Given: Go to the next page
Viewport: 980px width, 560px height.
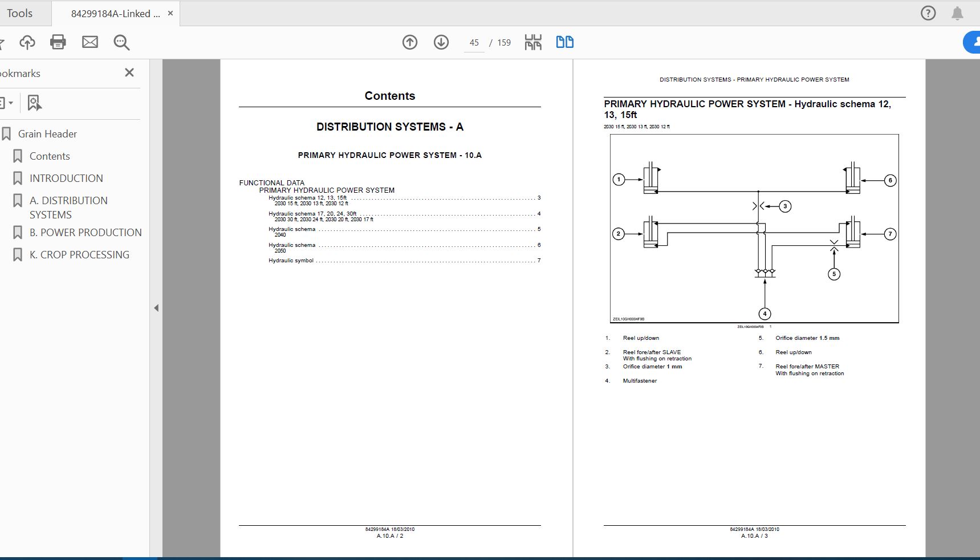Looking at the screenshot, I should 441,42.
